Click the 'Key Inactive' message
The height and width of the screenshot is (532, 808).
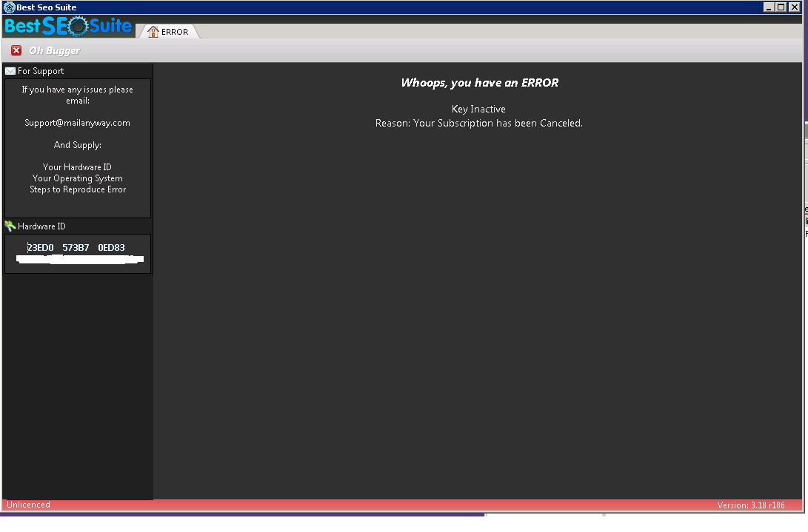(478, 110)
